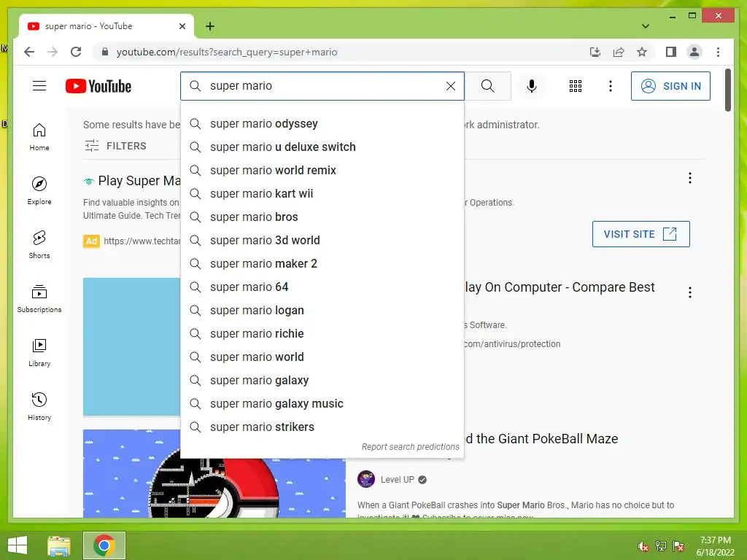
Task: Click the install app icon in address bar
Action: tap(595, 52)
